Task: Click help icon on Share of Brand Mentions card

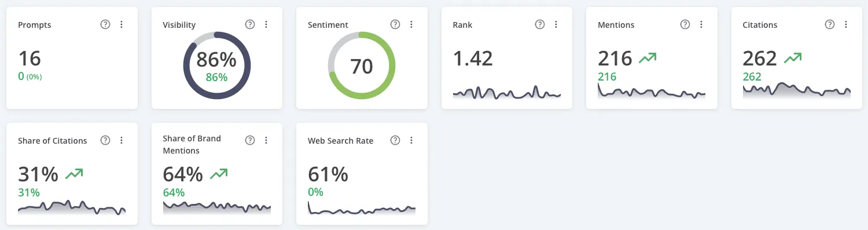Action: point(250,140)
